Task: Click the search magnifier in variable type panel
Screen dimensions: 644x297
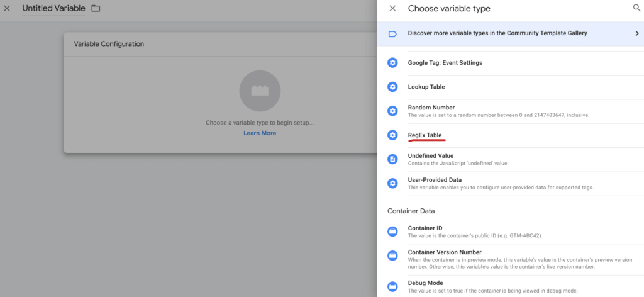Action: tap(636, 8)
